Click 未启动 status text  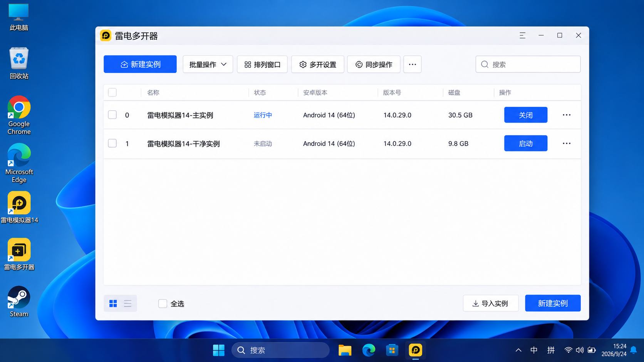click(x=263, y=143)
